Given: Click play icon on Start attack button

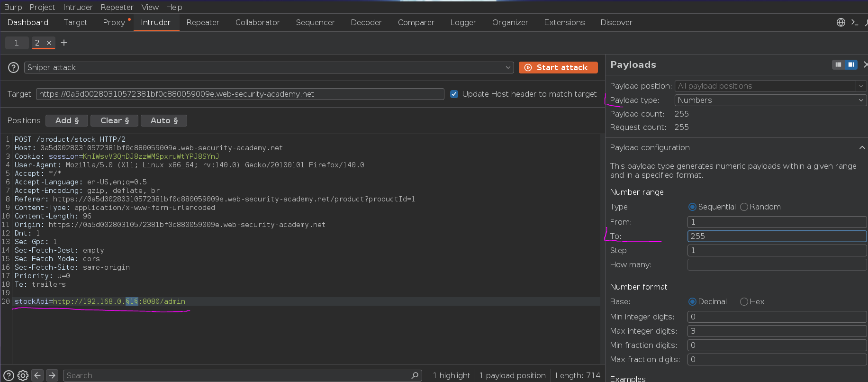Looking at the screenshot, I should (528, 67).
